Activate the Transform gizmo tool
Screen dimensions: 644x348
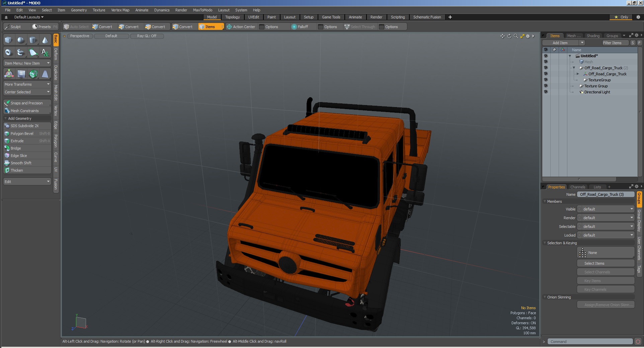tap(9, 74)
